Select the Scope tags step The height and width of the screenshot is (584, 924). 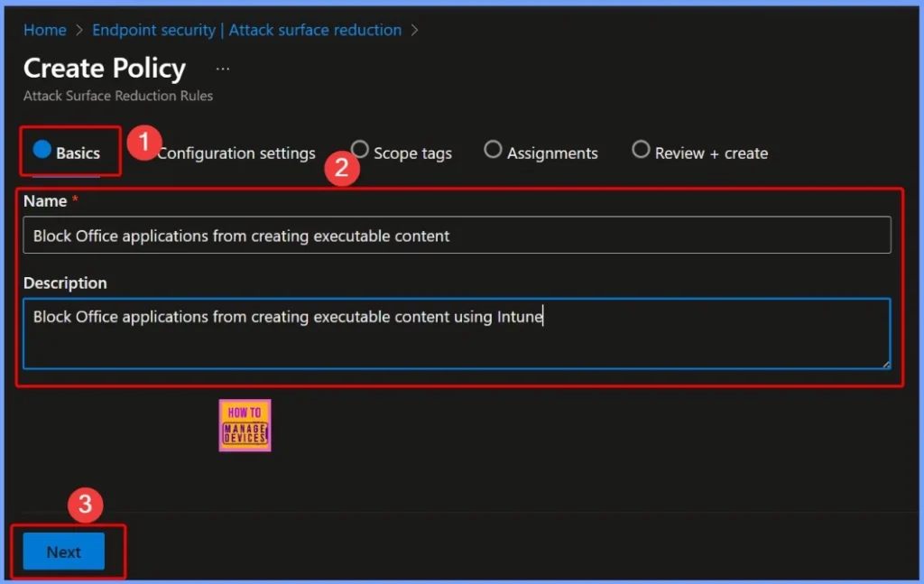tap(401, 153)
